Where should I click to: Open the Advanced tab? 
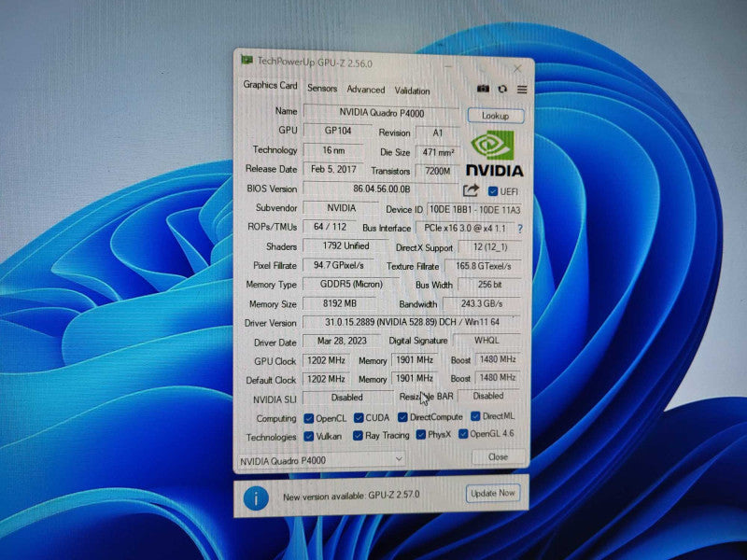[x=365, y=90]
